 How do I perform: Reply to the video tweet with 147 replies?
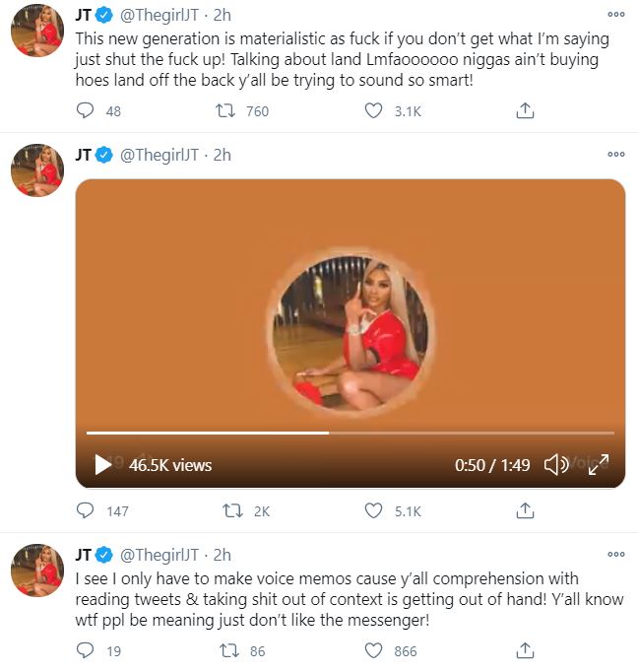click(85, 510)
